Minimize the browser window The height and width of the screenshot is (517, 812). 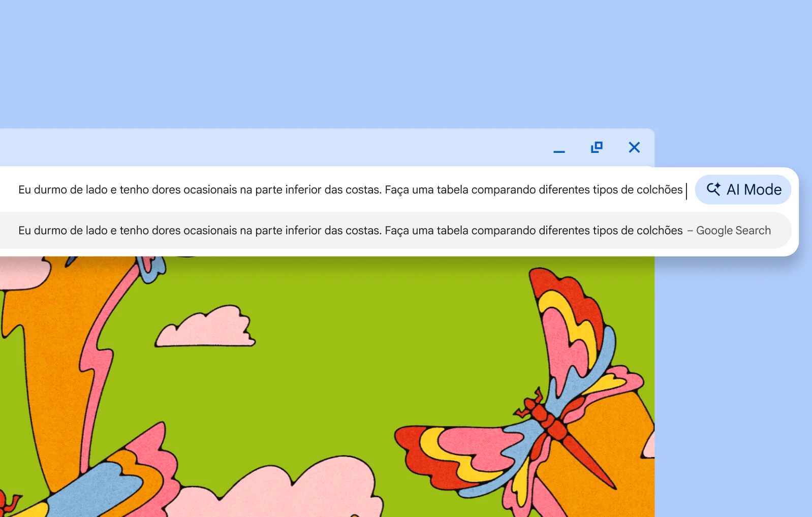point(559,151)
